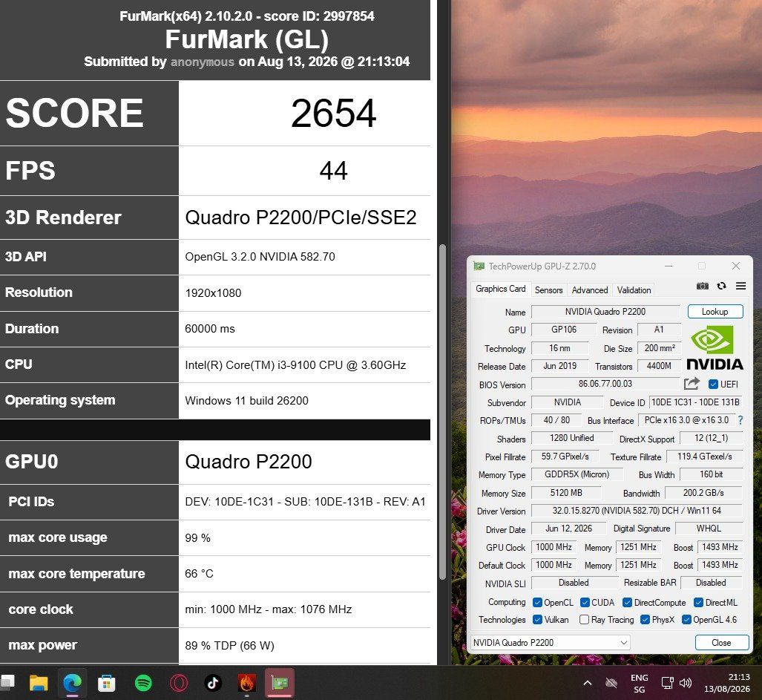
Task: Toggle the UEFI checkbox
Action: pos(713,384)
